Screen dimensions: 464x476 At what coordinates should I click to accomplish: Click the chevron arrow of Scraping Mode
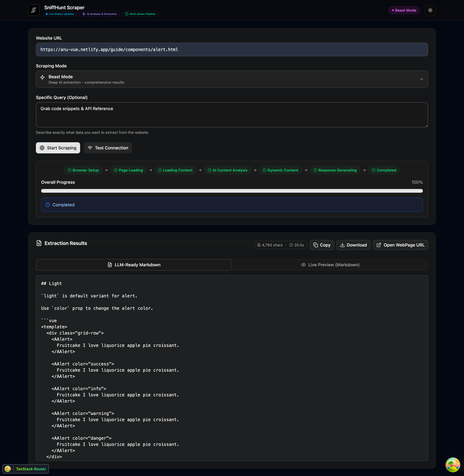(421, 79)
